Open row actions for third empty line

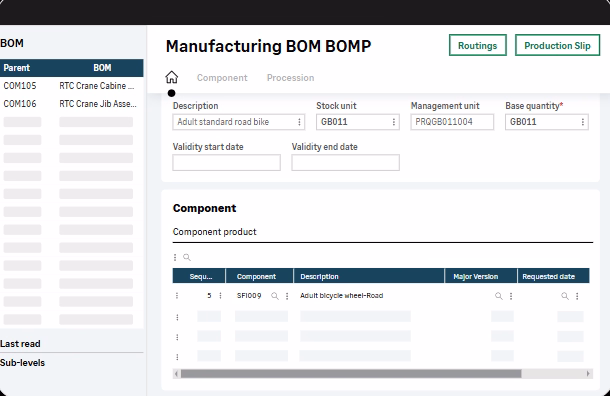pos(177,357)
